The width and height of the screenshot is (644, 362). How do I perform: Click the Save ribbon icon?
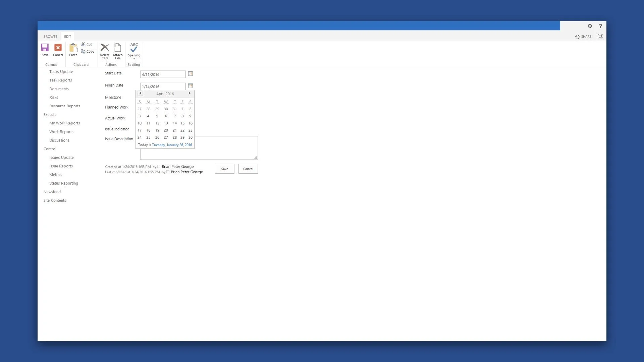45,48
